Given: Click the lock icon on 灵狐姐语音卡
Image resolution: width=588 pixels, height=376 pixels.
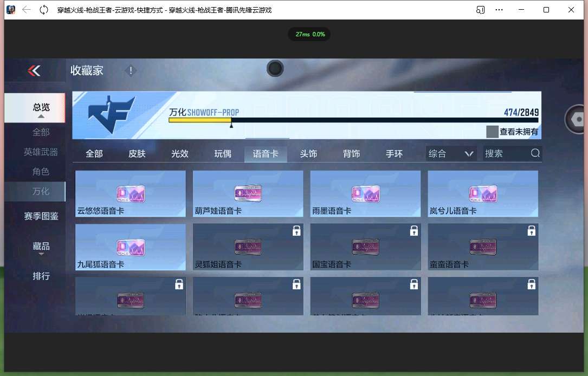Looking at the screenshot, I should (x=296, y=231).
